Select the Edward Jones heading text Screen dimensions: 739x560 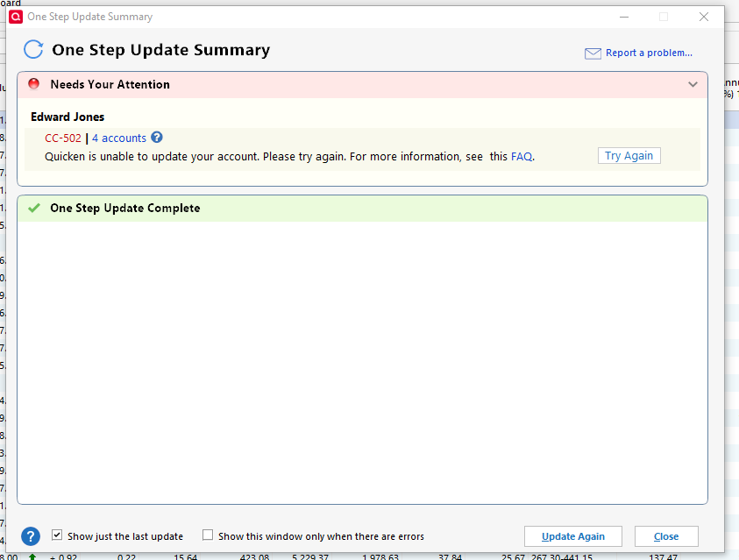tap(68, 117)
